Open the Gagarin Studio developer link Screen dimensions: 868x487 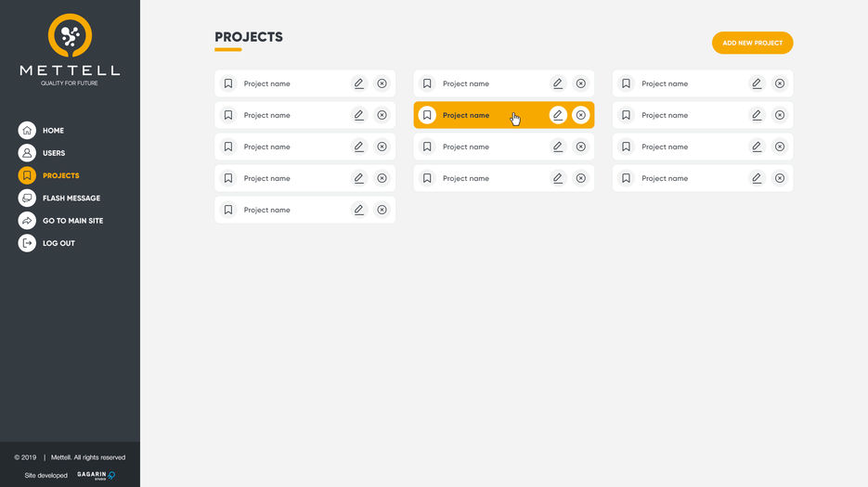click(97, 475)
